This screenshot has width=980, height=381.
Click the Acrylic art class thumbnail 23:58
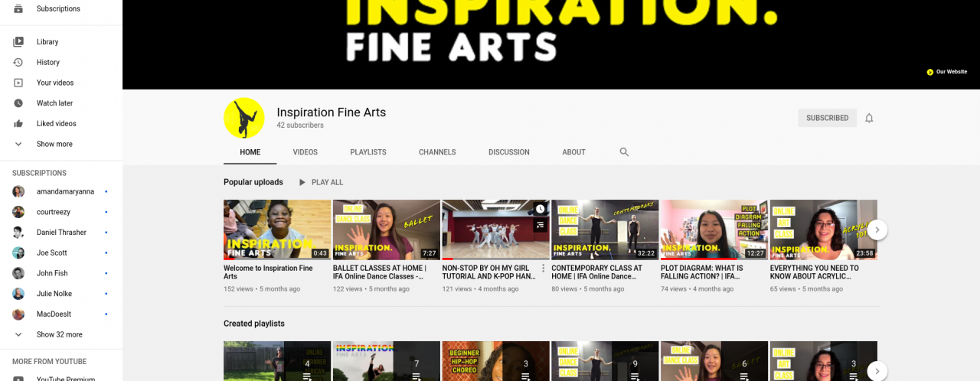point(824,230)
